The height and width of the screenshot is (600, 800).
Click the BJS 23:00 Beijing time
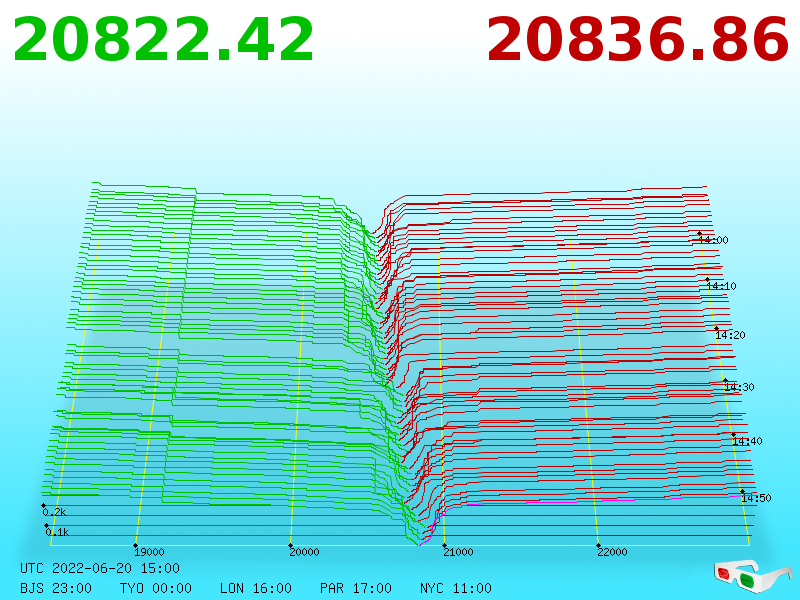pos(56,588)
